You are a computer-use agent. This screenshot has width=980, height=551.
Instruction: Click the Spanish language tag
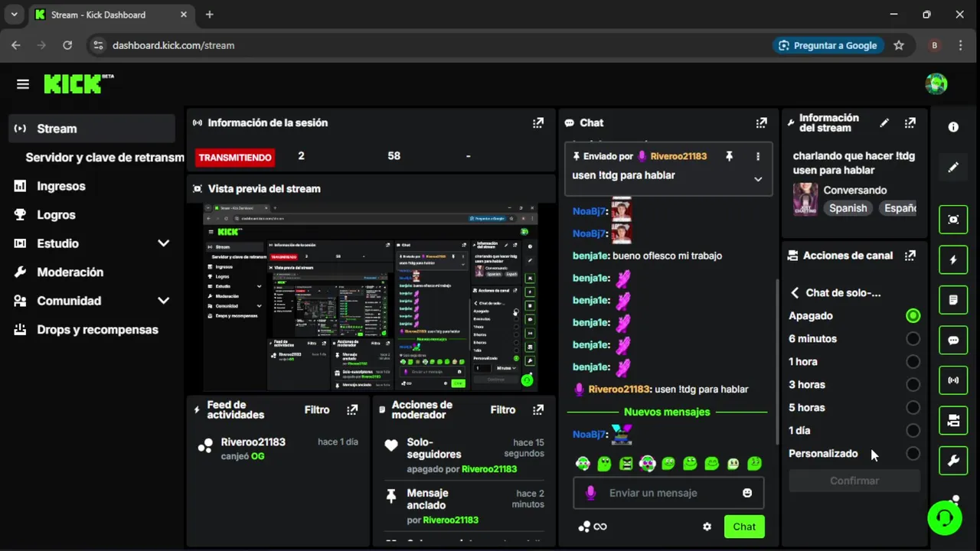pos(848,208)
